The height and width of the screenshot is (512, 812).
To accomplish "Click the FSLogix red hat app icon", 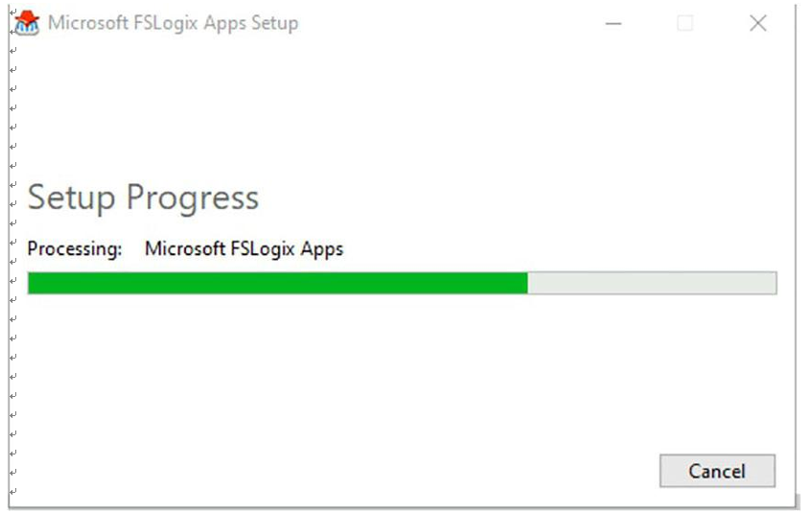I will pyautogui.click(x=27, y=23).
